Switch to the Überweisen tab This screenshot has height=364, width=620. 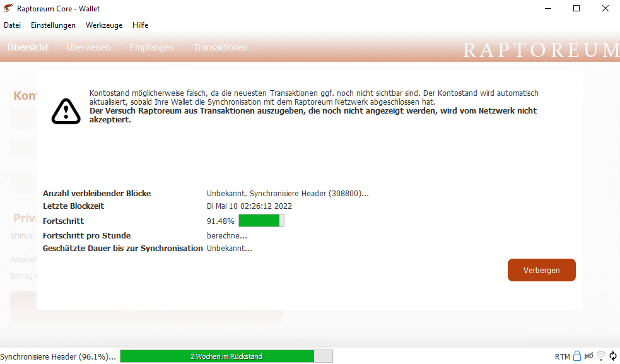[x=88, y=47]
